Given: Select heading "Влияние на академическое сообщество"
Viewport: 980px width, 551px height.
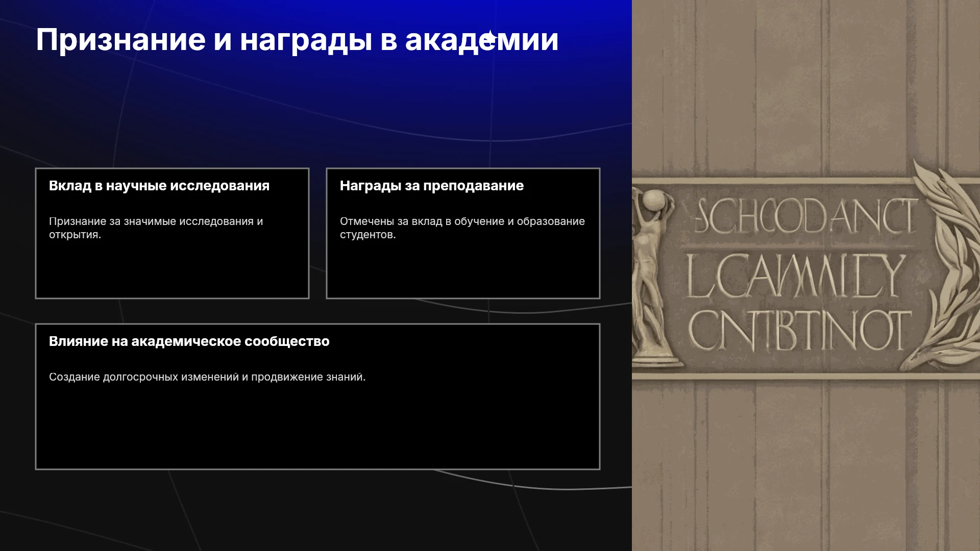Looking at the screenshot, I should point(189,341).
